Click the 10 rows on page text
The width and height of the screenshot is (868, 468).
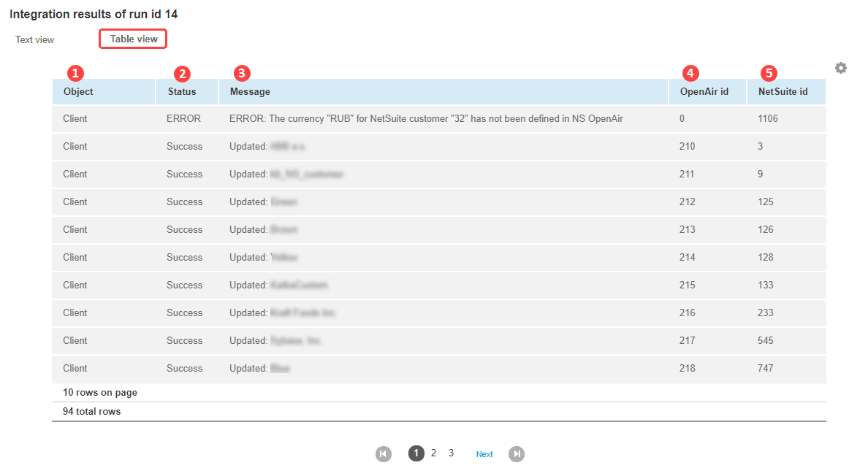[99, 392]
